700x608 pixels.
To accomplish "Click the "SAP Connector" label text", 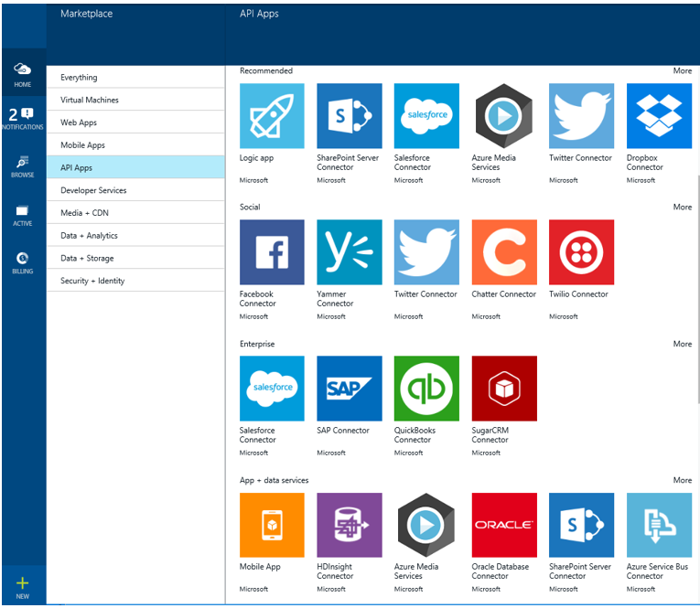I will tap(343, 431).
